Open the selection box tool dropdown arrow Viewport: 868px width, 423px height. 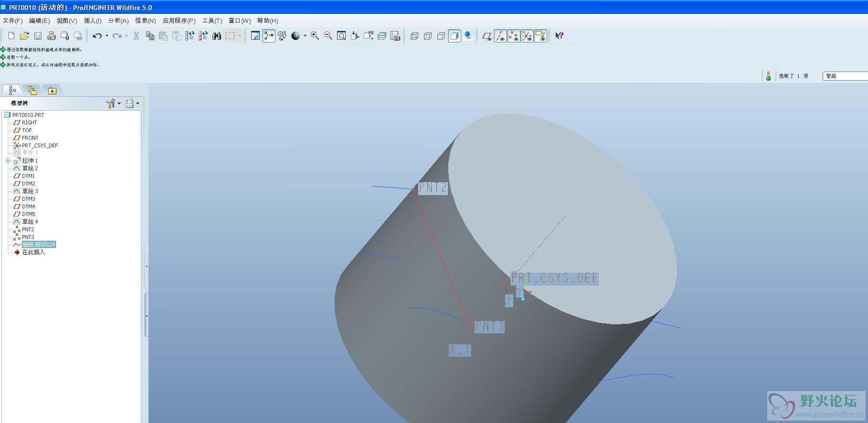point(239,36)
